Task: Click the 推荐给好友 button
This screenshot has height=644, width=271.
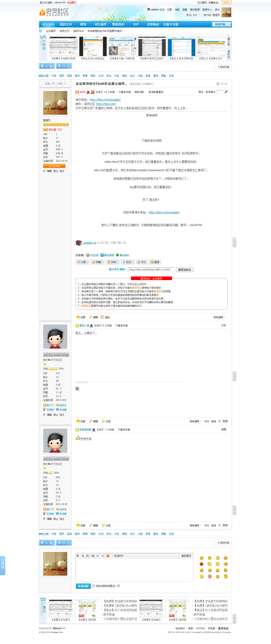Action: click(x=185, y=269)
